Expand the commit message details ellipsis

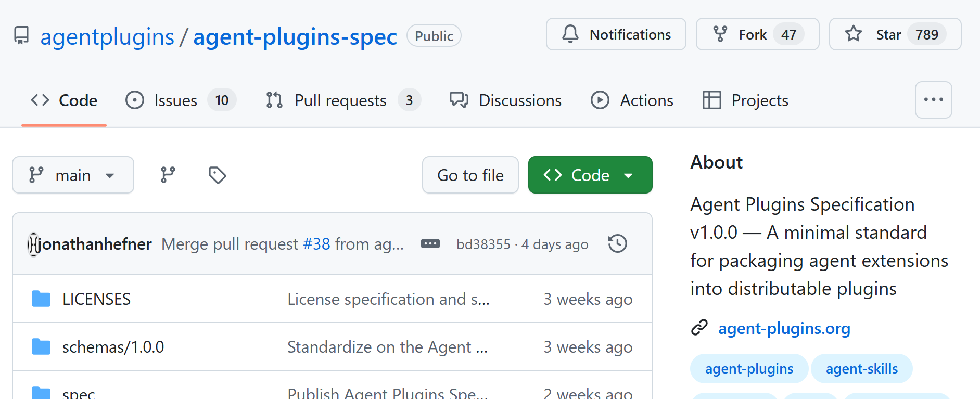(x=430, y=244)
